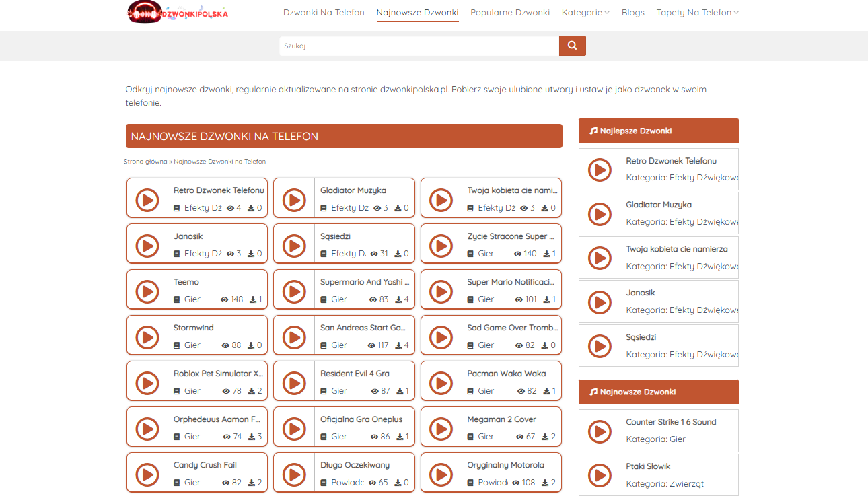Play Counter Strike 1 6 Sound in sidebar
868x496 pixels.
600,431
